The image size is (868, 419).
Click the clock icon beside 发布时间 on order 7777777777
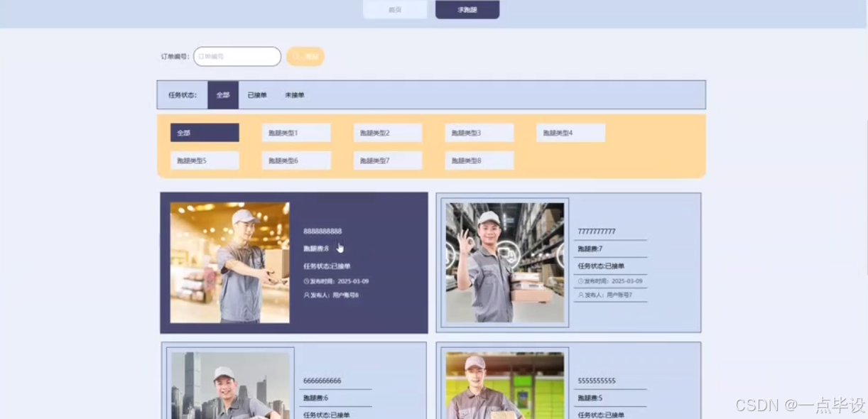coord(581,280)
